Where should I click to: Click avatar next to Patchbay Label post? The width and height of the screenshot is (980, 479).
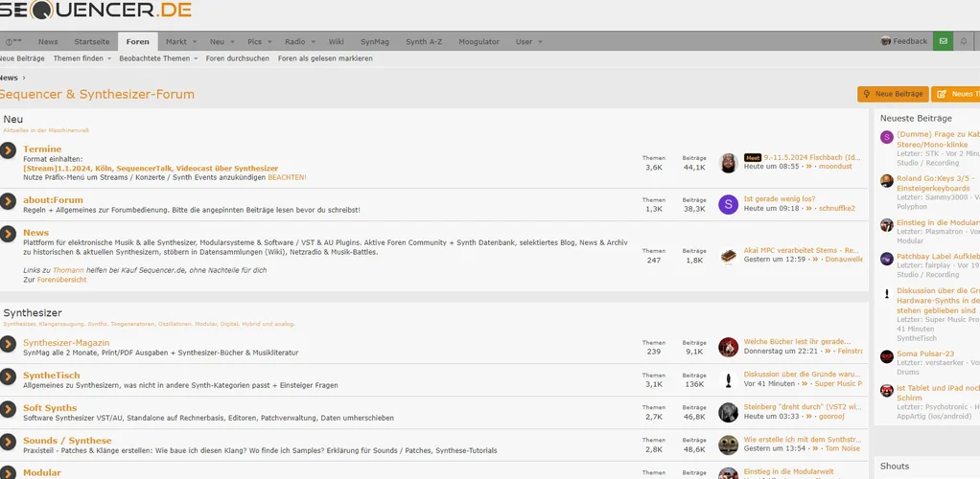tap(887, 259)
